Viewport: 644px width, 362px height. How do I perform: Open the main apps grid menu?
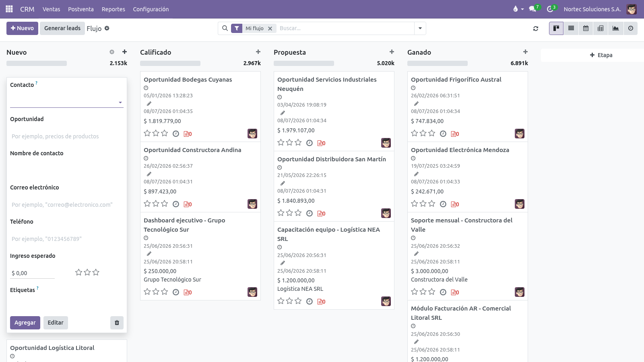tap(9, 9)
